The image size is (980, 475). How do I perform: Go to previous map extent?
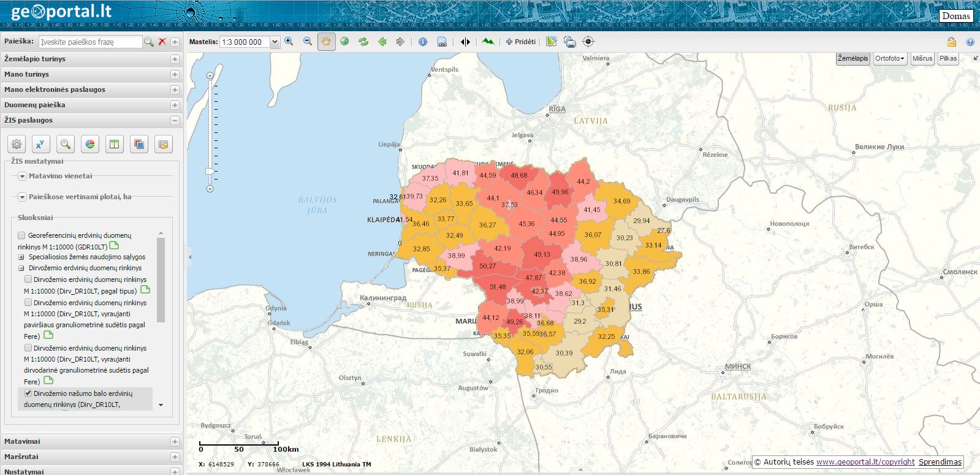pyautogui.click(x=382, y=42)
